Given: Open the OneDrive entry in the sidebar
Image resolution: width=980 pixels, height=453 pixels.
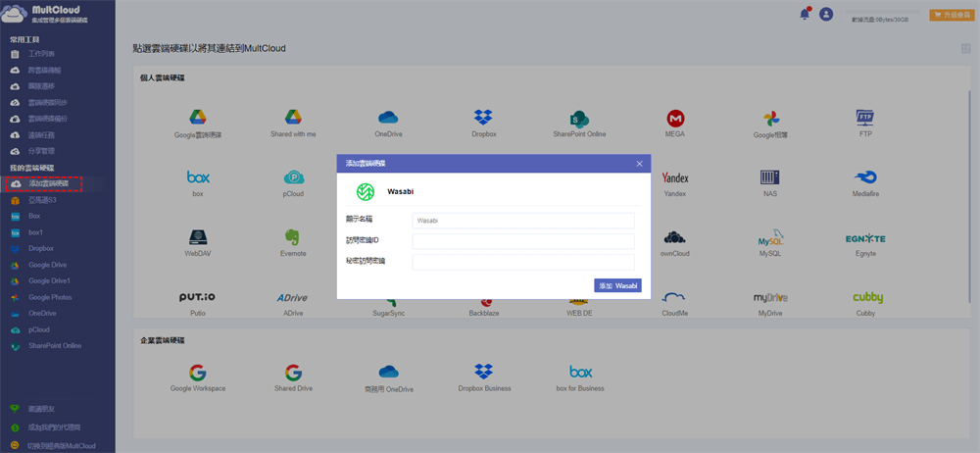Looking at the screenshot, I should click(42, 314).
